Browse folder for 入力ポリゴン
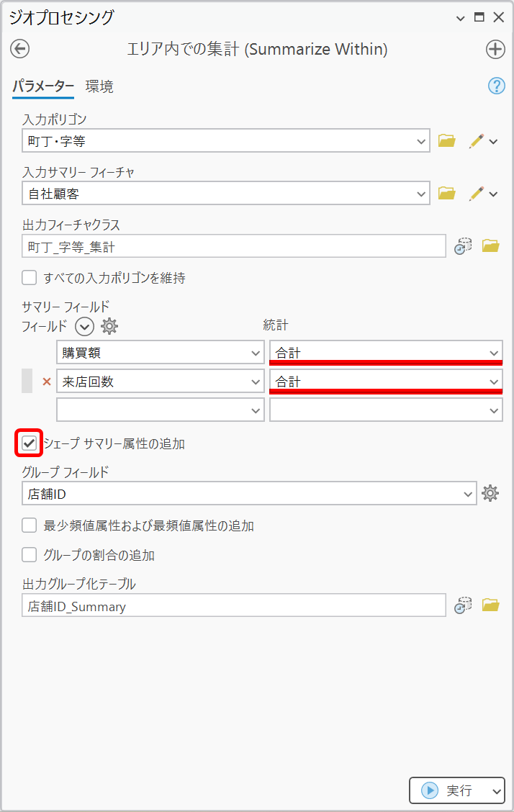 click(x=447, y=141)
